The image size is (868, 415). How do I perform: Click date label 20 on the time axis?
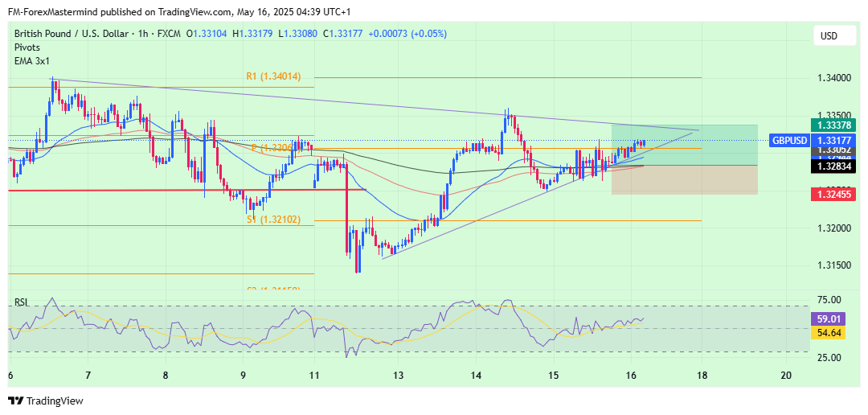pyautogui.click(x=785, y=376)
